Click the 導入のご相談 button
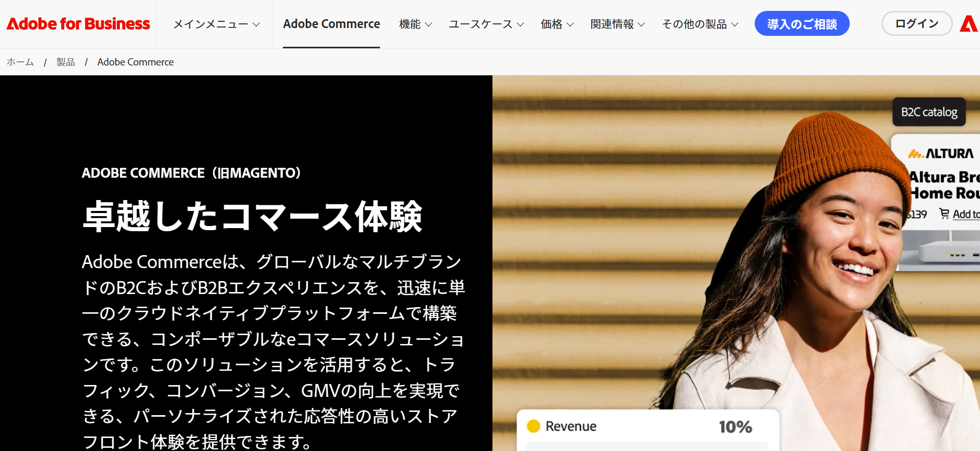Image resolution: width=980 pixels, height=451 pixels. 802,24
